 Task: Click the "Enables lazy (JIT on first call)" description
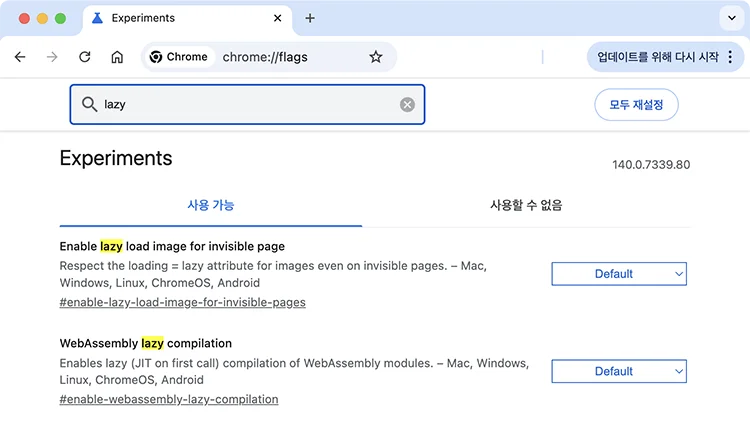tap(294, 371)
